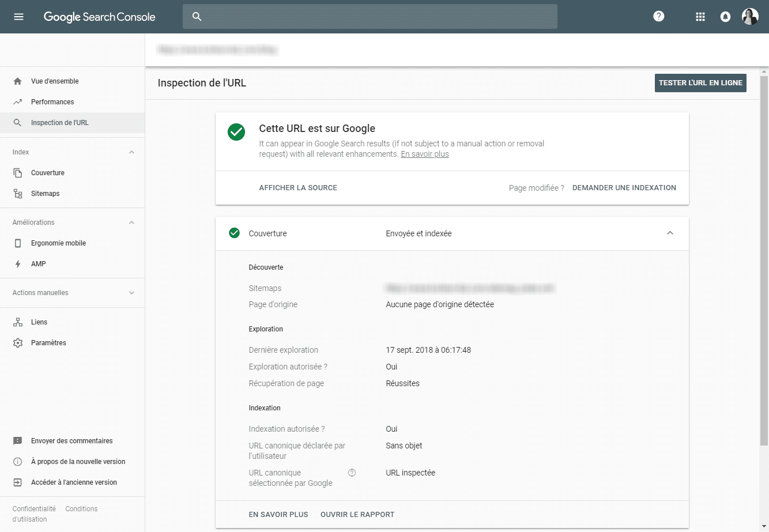The width and height of the screenshot is (769, 532).
Task: Click the Sitemaps tree icon
Action: 18,194
